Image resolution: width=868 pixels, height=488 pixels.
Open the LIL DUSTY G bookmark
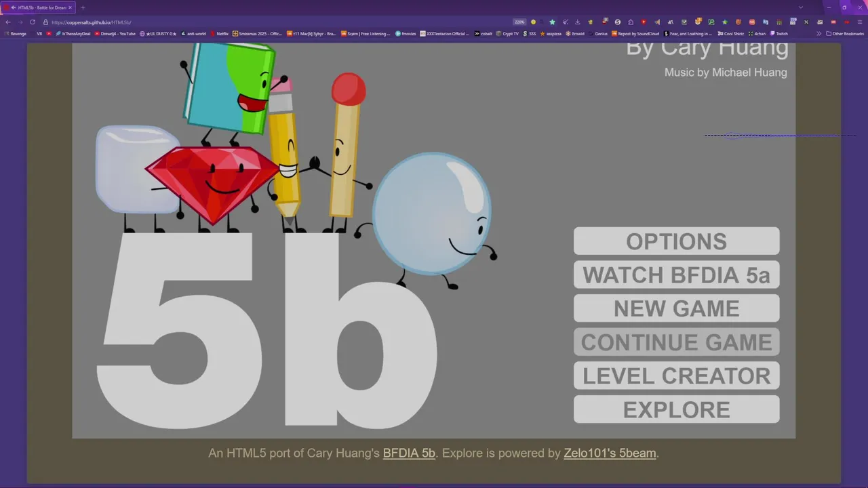(158, 33)
